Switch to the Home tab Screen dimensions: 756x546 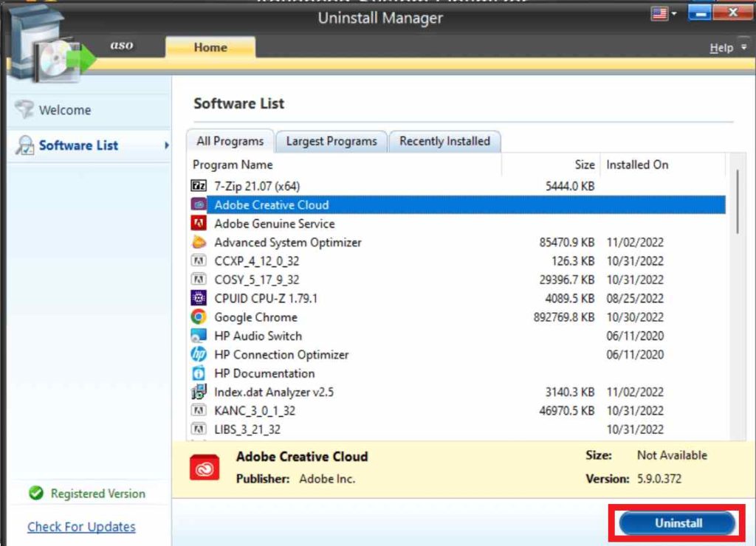(210, 47)
